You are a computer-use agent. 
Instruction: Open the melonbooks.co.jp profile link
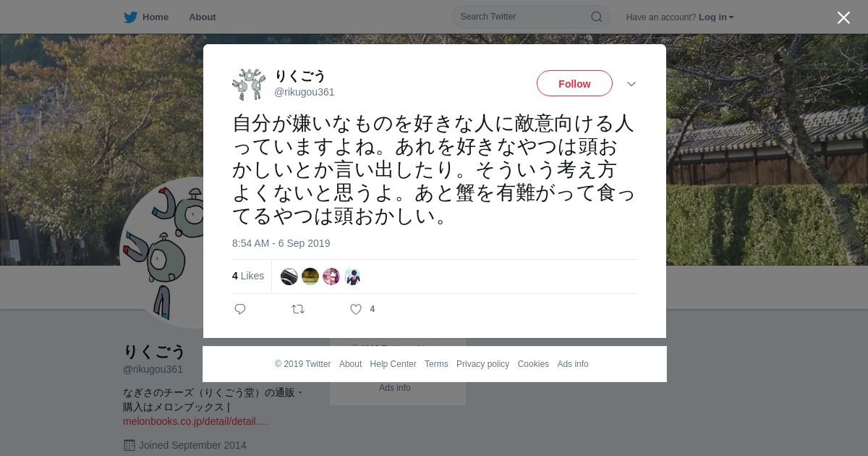click(195, 421)
